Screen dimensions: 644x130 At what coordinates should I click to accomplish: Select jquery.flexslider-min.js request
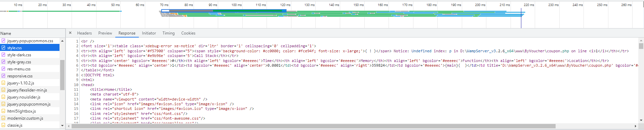click(x=30, y=90)
